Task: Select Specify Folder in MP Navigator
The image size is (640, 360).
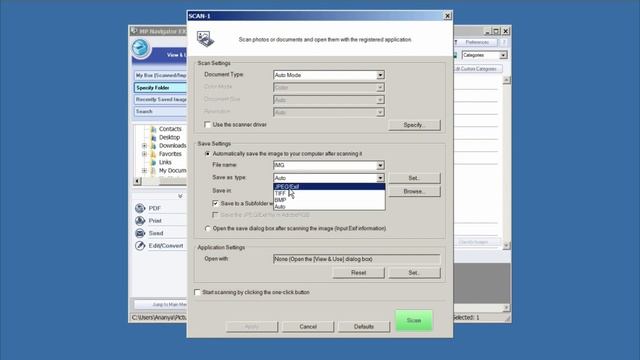Action: [x=160, y=88]
